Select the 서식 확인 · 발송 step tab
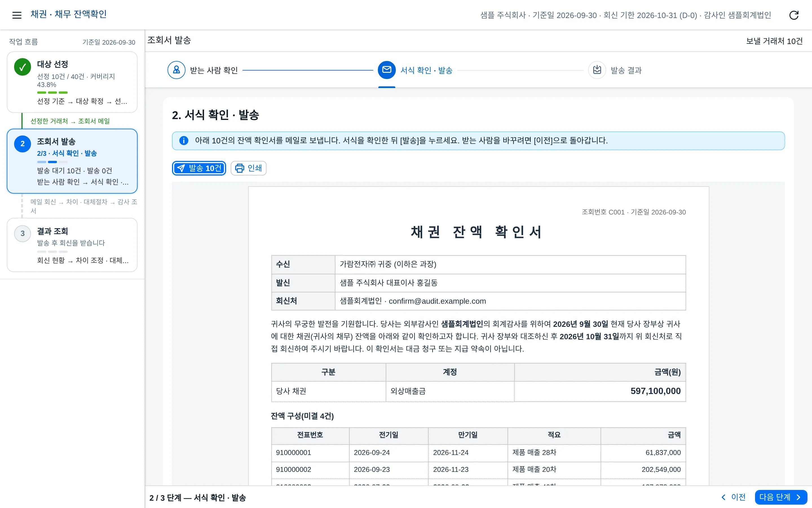812x508 pixels. (415, 70)
